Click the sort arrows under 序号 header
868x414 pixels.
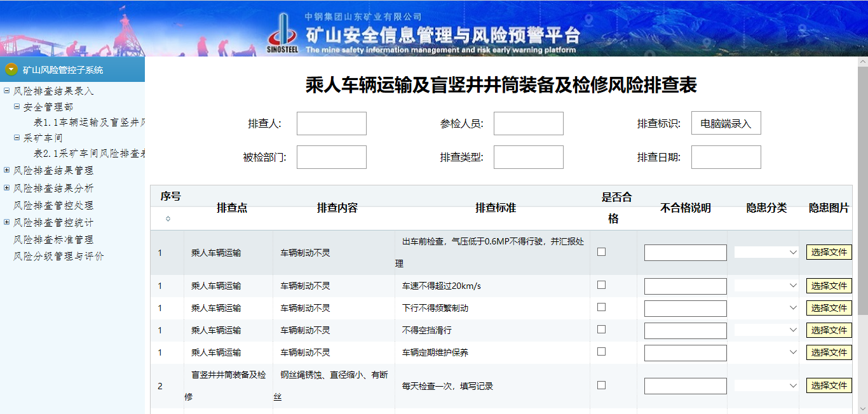168,218
